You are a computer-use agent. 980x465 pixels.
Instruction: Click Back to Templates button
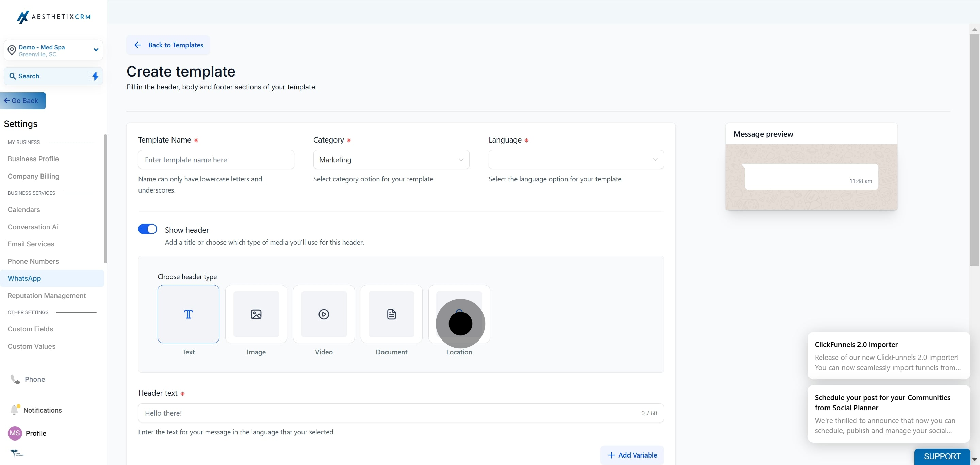[168, 45]
